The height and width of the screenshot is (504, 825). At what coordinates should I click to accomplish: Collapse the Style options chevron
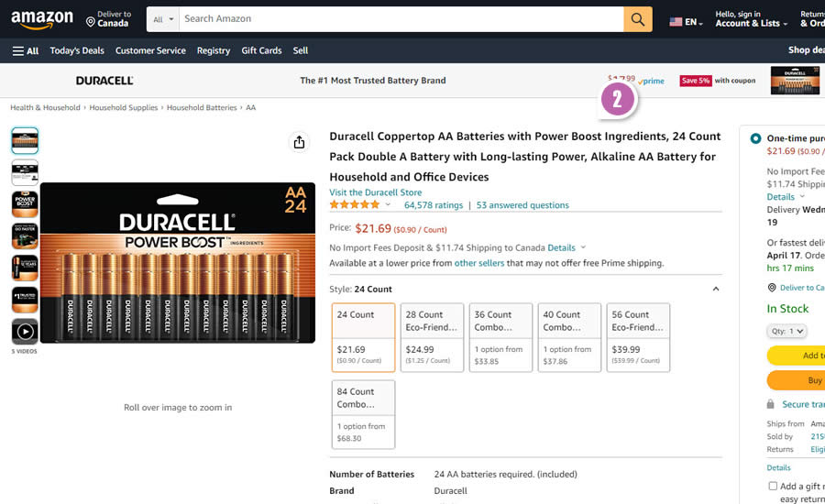coord(716,290)
